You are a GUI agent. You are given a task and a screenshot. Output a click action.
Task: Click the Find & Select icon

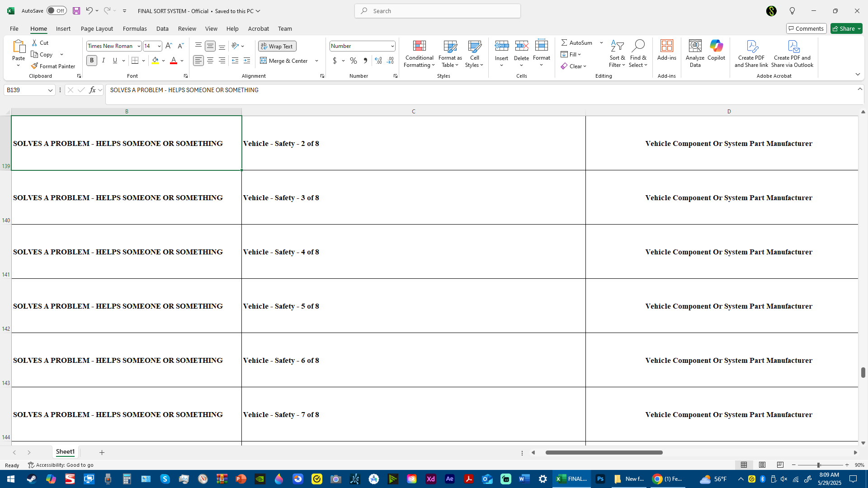(638, 54)
